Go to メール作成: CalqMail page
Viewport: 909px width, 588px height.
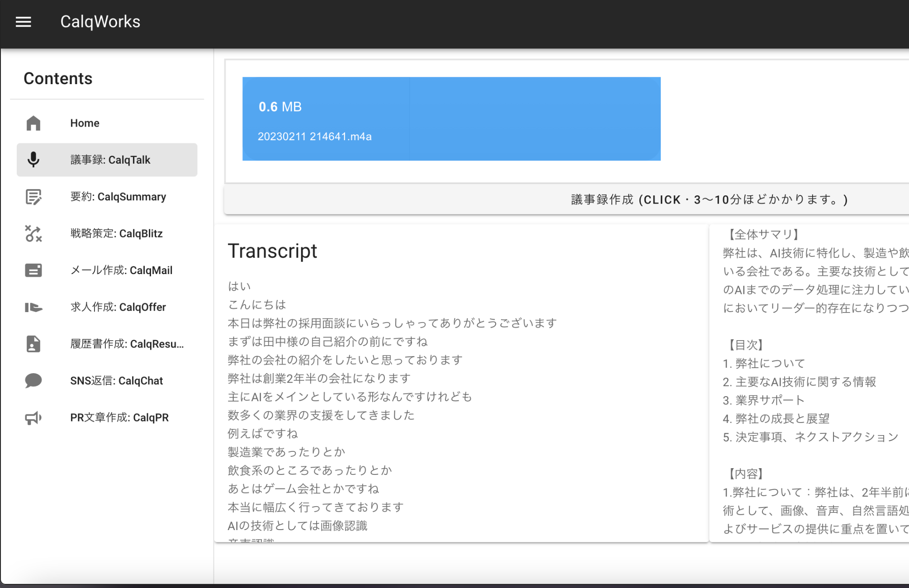pos(121,270)
